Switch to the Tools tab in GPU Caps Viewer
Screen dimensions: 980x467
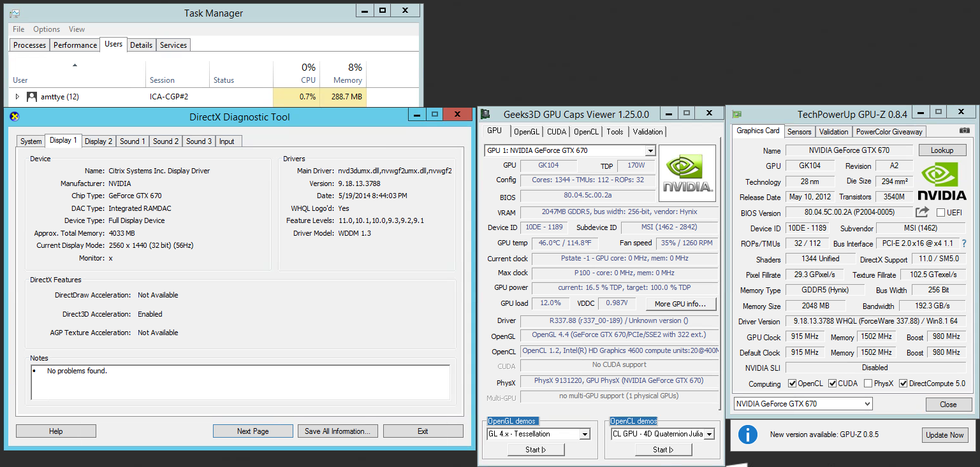tap(615, 132)
